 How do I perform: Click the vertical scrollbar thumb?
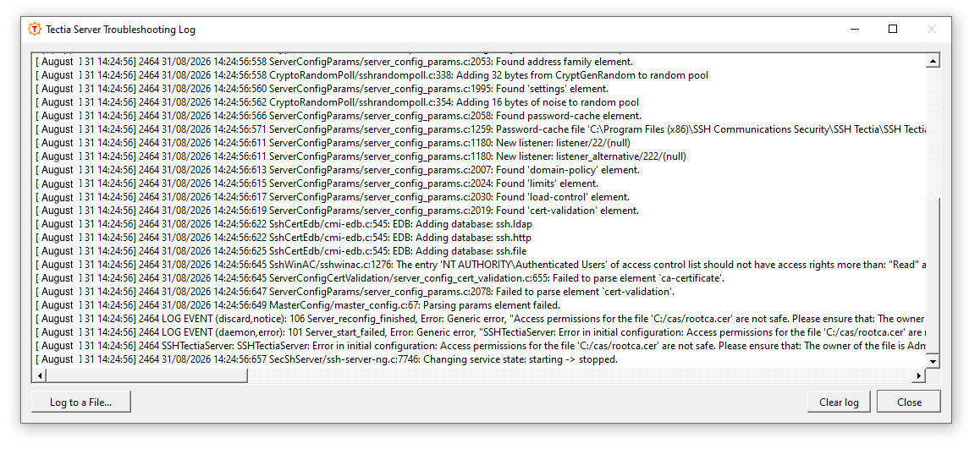[933, 276]
